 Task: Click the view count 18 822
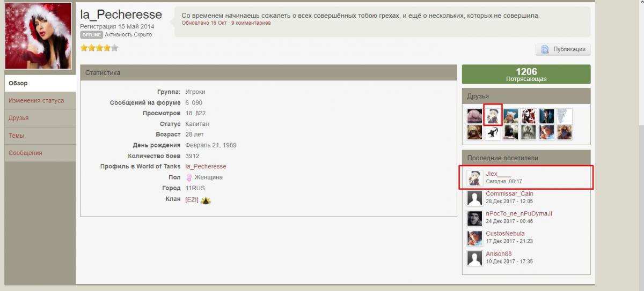click(195, 113)
